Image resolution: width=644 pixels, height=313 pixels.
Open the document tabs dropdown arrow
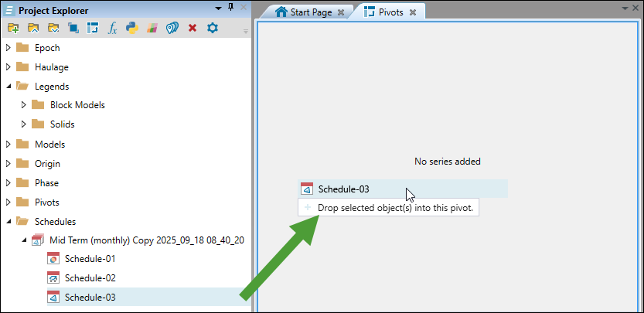(625, 8)
